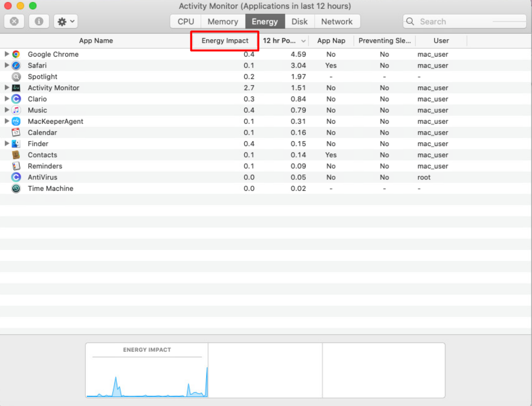The width and height of the screenshot is (532, 406).
Task: Click the Google Chrome app icon
Action: pos(16,54)
